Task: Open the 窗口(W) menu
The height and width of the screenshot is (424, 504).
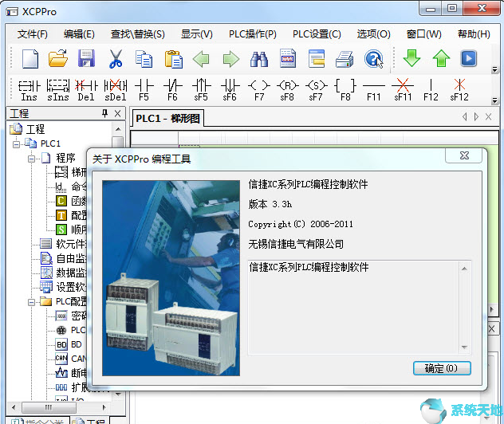Action: (424, 34)
